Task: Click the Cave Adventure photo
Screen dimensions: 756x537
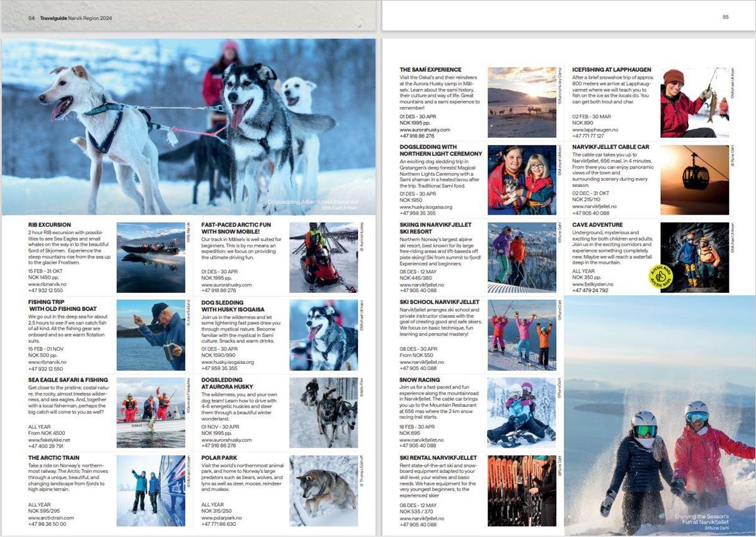Action: pos(694,257)
